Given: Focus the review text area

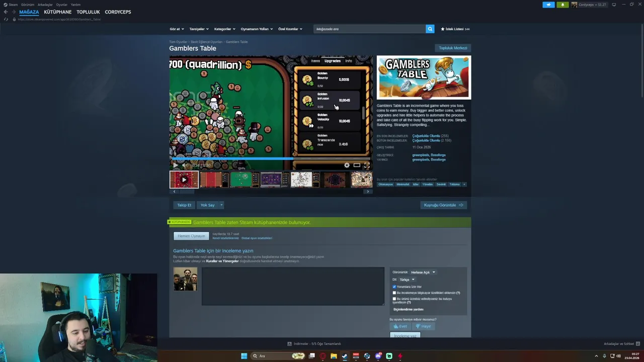Looking at the screenshot, I should 293,286.
